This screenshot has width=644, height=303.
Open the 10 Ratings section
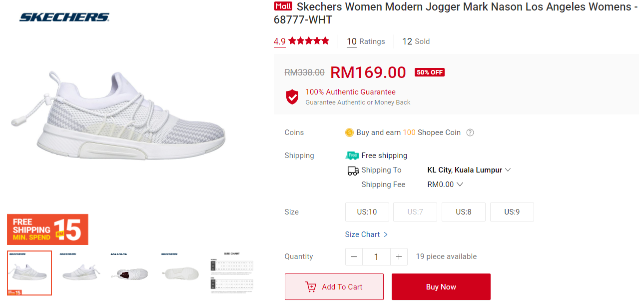[366, 41]
